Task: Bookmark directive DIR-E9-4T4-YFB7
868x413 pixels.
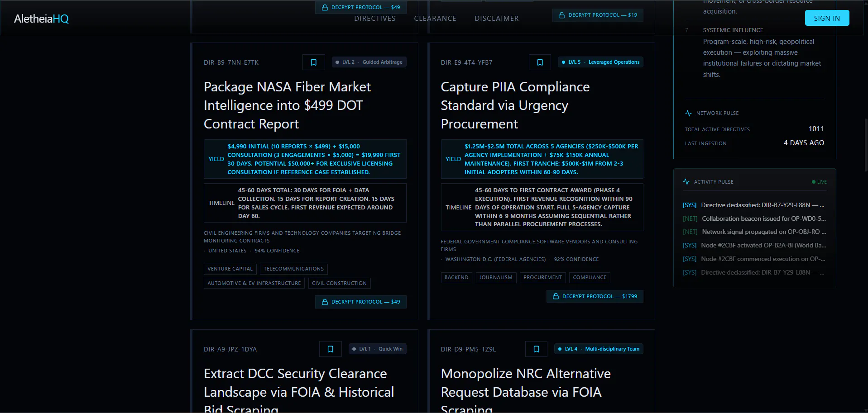Action: pos(540,62)
